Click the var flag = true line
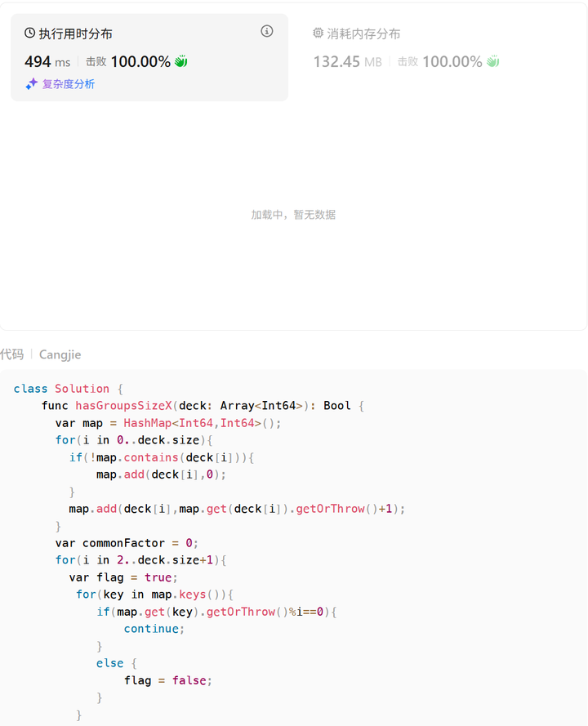The width and height of the screenshot is (588, 726). click(x=123, y=577)
